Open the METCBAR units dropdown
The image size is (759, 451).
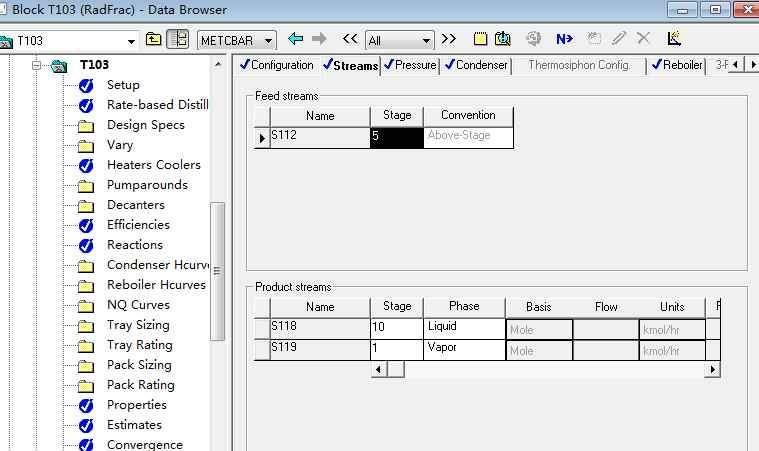click(269, 41)
